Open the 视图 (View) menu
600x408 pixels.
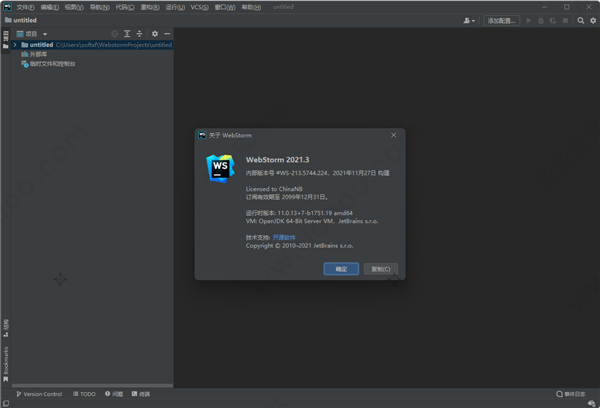[74, 7]
